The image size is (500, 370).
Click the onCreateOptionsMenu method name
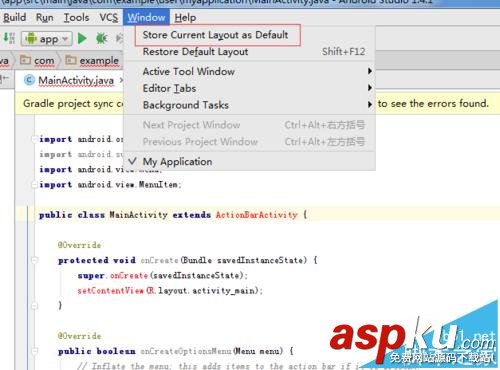click(186, 351)
